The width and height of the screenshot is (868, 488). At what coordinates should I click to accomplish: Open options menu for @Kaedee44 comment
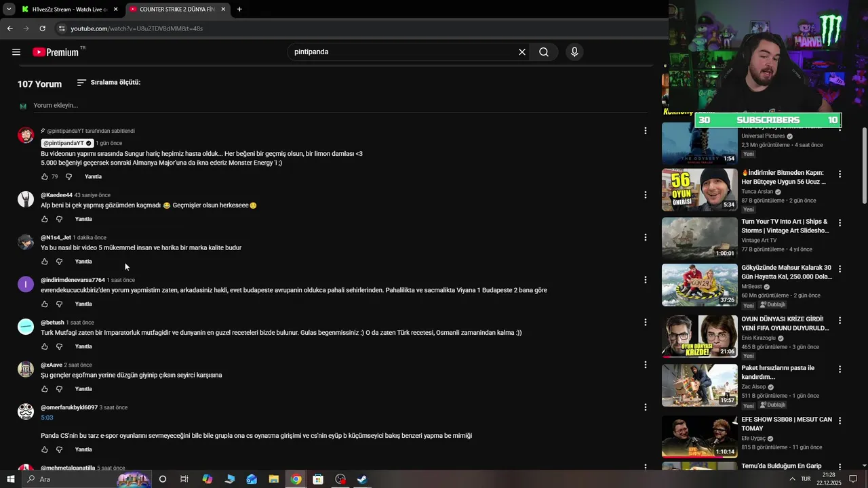(645, 195)
